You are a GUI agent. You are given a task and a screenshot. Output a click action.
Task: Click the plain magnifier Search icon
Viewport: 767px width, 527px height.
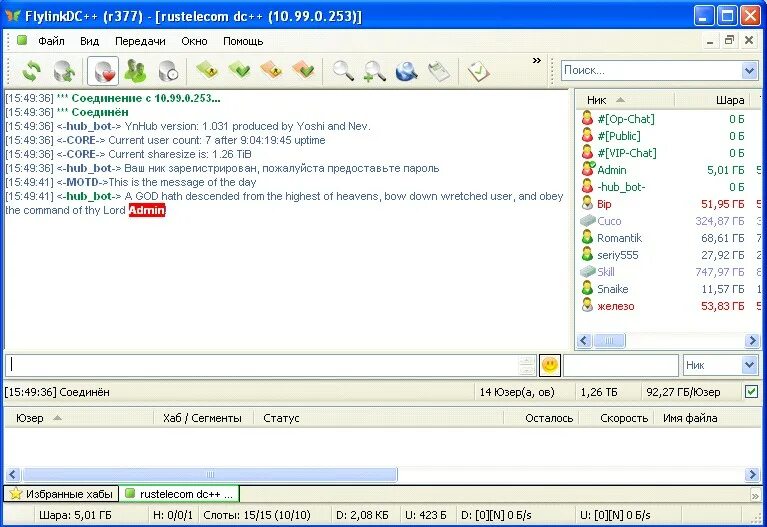tap(343, 71)
